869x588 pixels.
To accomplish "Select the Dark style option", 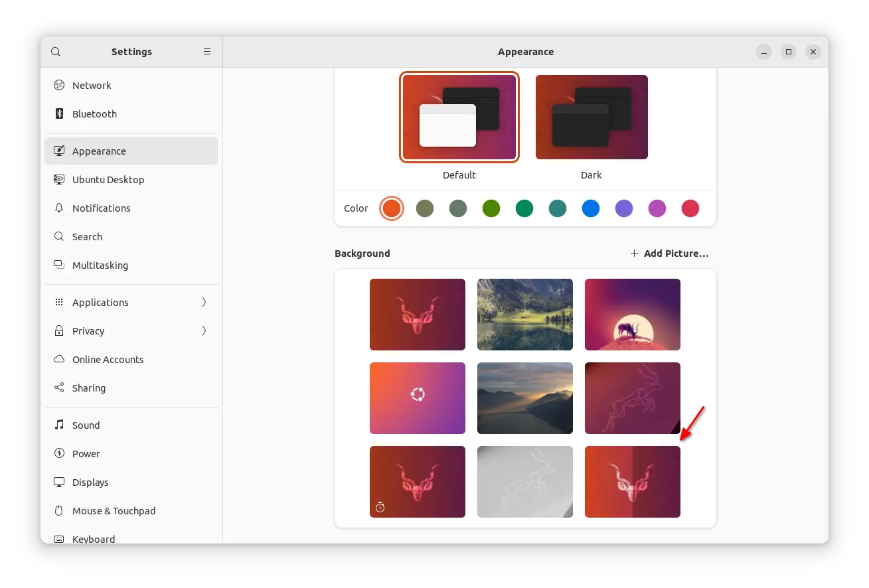I will pyautogui.click(x=592, y=117).
